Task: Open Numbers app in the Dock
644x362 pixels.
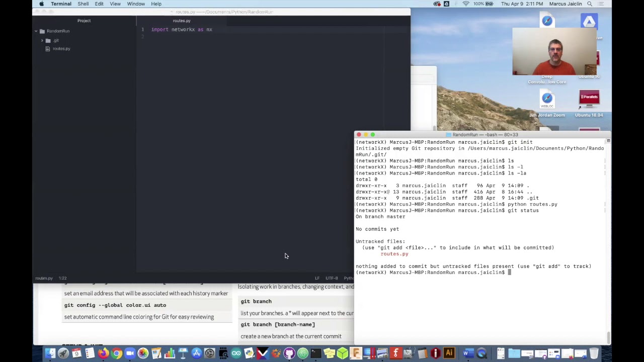Action: [170, 353]
